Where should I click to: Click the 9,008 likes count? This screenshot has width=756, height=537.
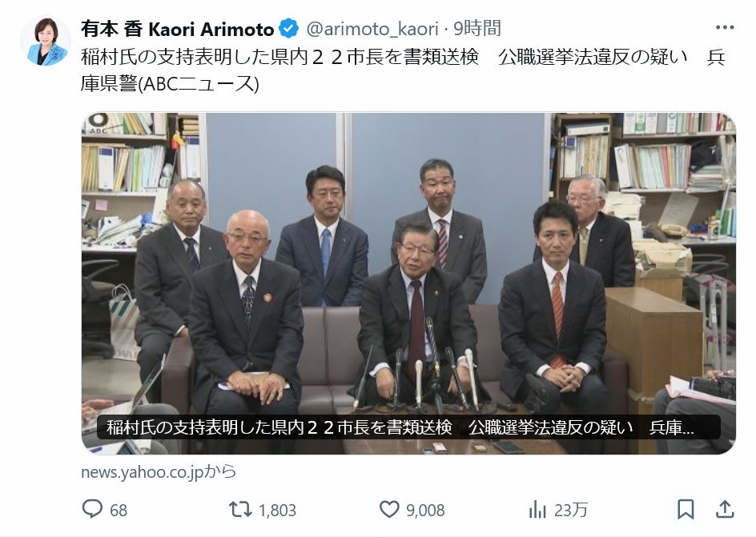pos(425,510)
